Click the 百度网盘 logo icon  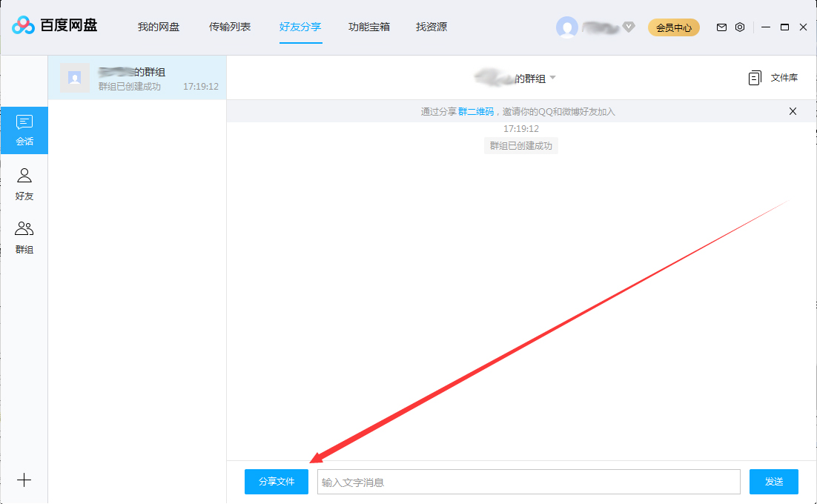click(24, 24)
